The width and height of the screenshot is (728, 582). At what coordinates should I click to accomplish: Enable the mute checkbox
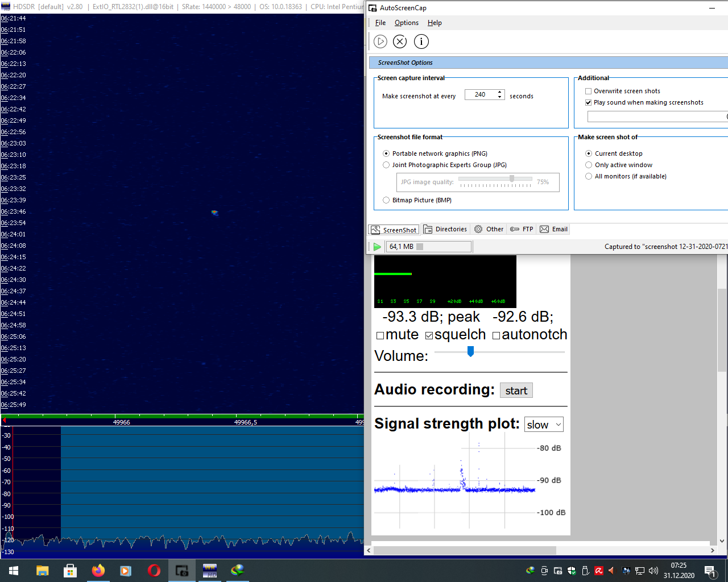tap(380, 335)
